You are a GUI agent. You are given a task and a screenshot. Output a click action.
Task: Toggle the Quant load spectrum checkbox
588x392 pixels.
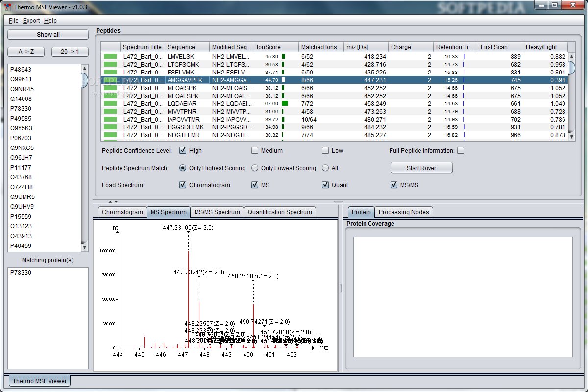coord(325,185)
